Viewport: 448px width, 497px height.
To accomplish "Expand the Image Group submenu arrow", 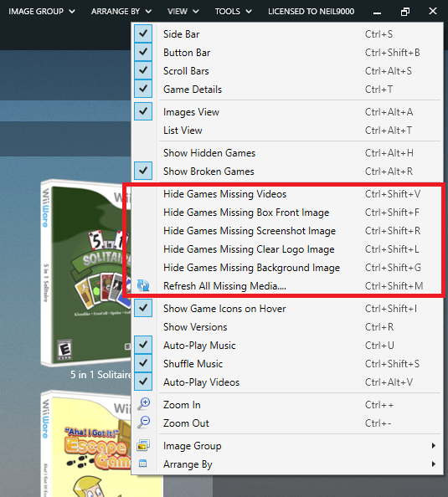I will [x=434, y=446].
